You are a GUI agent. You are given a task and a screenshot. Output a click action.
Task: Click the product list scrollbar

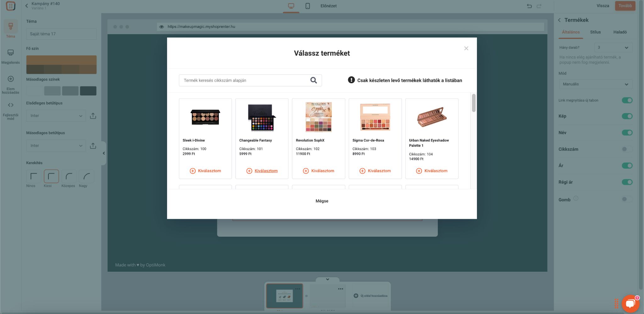pos(474,103)
